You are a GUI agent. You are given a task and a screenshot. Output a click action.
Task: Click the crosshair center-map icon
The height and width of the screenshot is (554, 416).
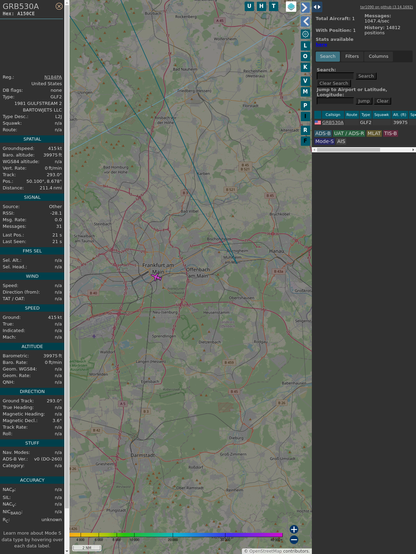point(305,34)
